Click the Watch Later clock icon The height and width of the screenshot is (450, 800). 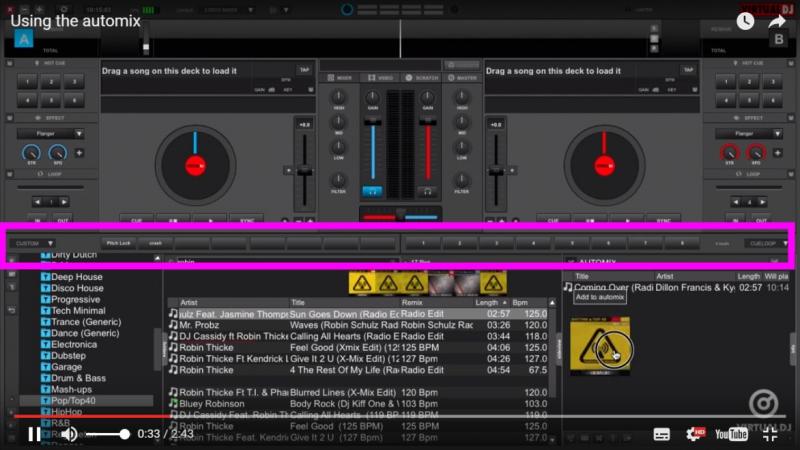[x=746, y=20]
